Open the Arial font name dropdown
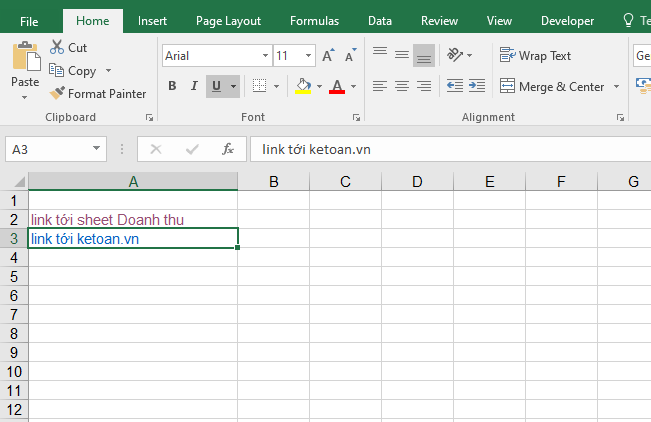The height and width of the screenshot is (422, 651). [x=265, y=55]
